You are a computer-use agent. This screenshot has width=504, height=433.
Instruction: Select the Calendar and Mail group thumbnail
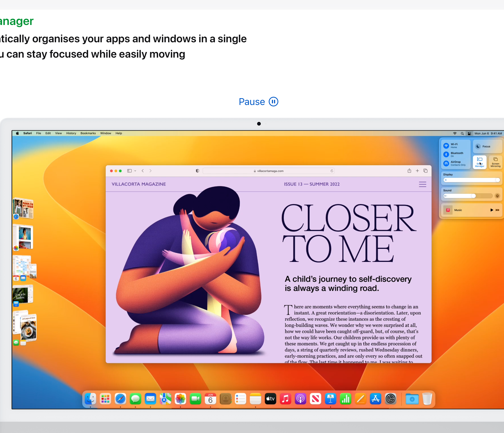click(25, 268)
